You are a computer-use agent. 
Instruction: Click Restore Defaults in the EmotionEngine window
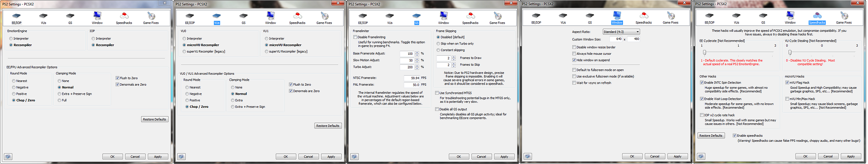point(155,119)
